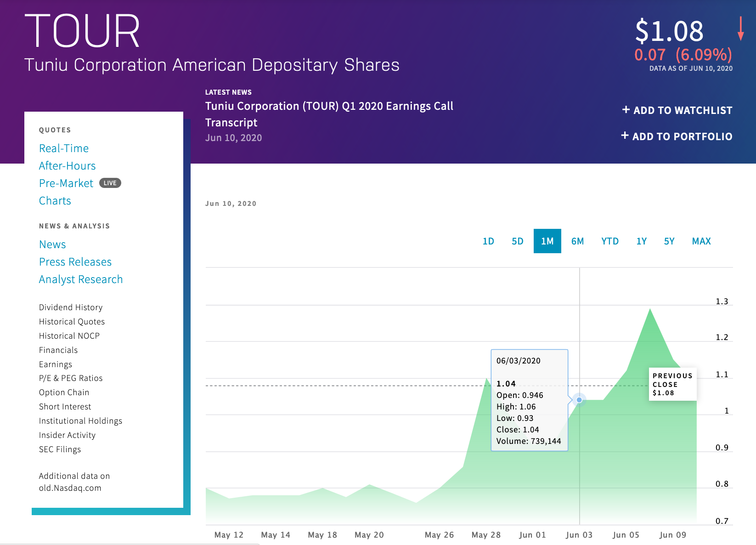
Task: Open the After-Hours quotes link
Action: click(68, 166)
